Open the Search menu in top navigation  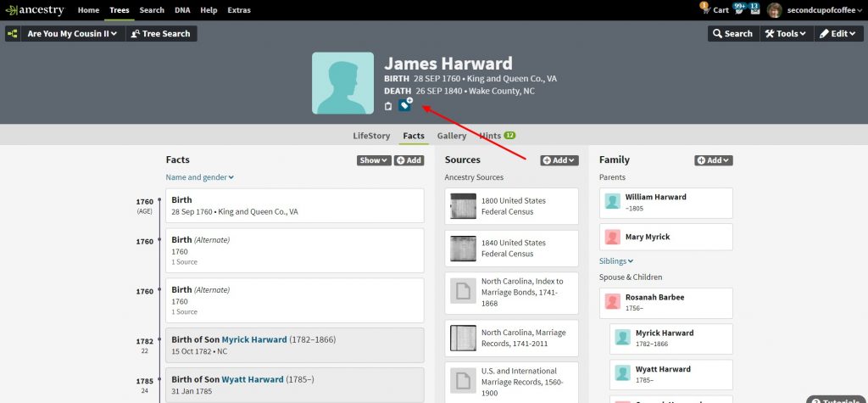tap(152, 10)
